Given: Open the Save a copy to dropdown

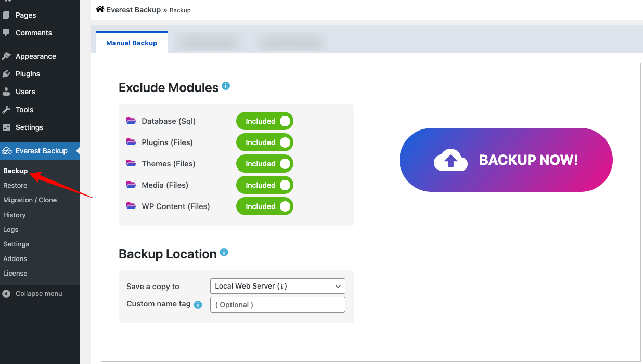Looking at the screenshot, I should 278,286.
